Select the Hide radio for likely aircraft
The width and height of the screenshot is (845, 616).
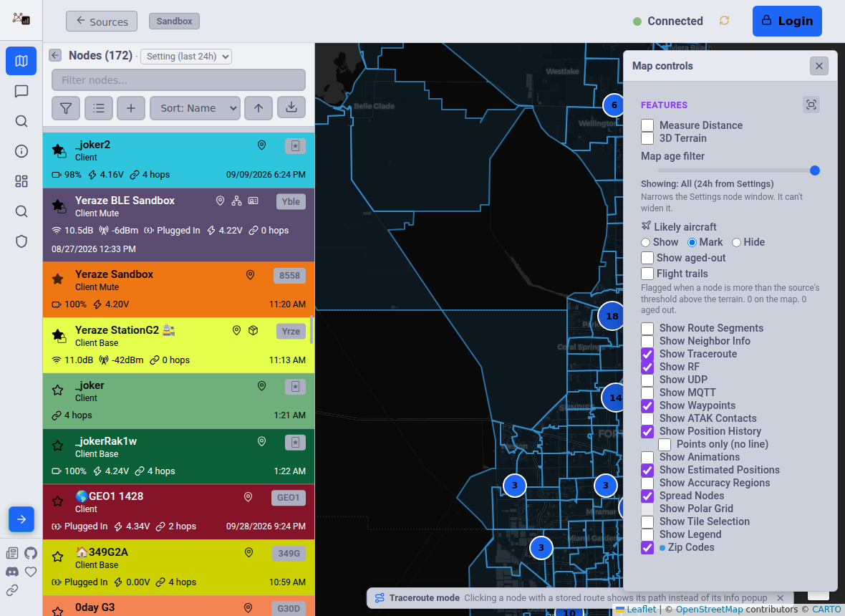tap(737, 243)
